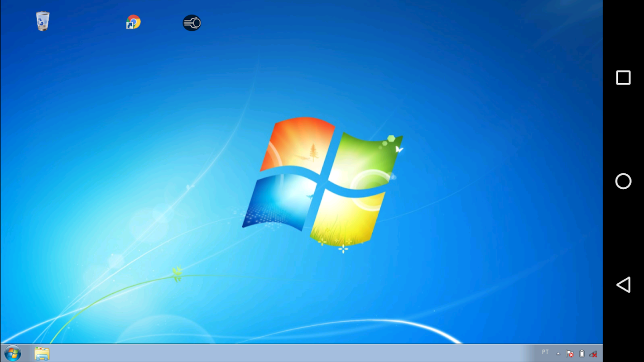Show hidden tray icons arrow
Viewport: 644px width, 362px height.
tap(558, 354)
